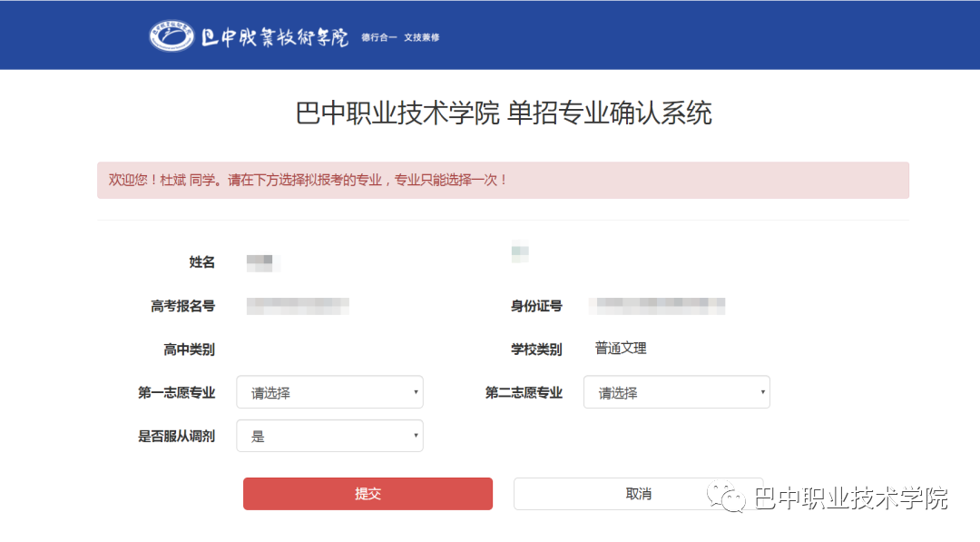Click the blurred 姓名 value
This screenshot has width=980, height=542.
[262, 263]
